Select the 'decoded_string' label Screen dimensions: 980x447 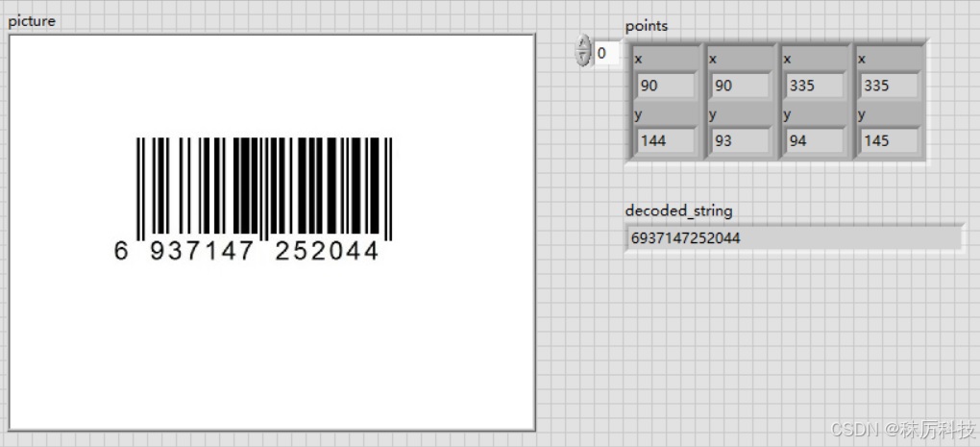678,211
